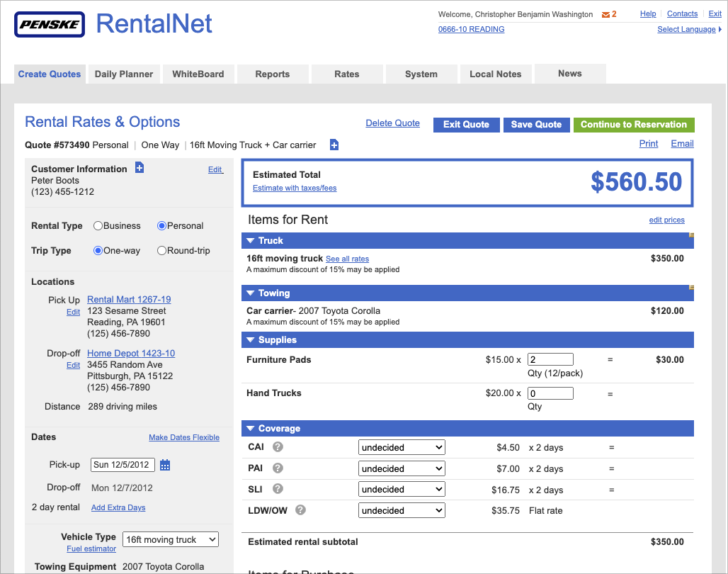Edit the Pick Up location
The image size is (728, 574).
point(73,312)
